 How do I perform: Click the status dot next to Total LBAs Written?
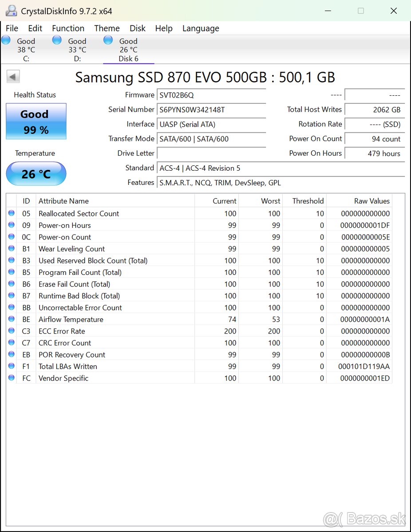point(11,366)
